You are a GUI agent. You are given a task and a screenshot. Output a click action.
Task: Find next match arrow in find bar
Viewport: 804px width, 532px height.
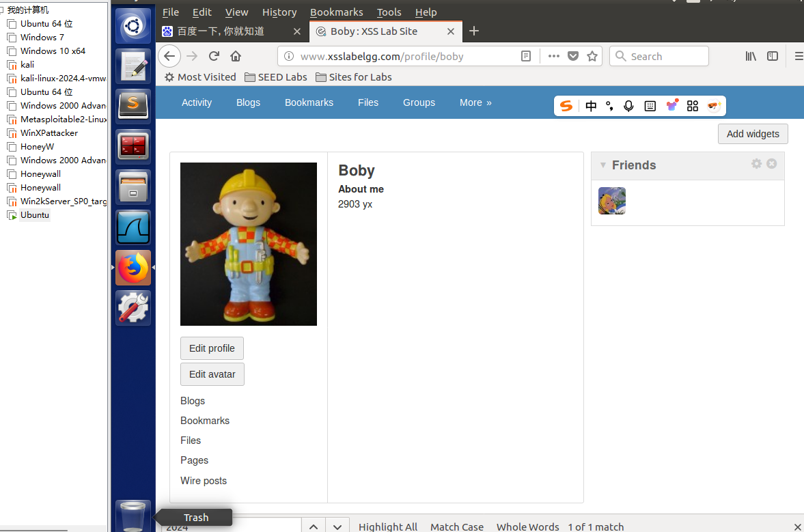pyautogui.click(x=337, y=527)
